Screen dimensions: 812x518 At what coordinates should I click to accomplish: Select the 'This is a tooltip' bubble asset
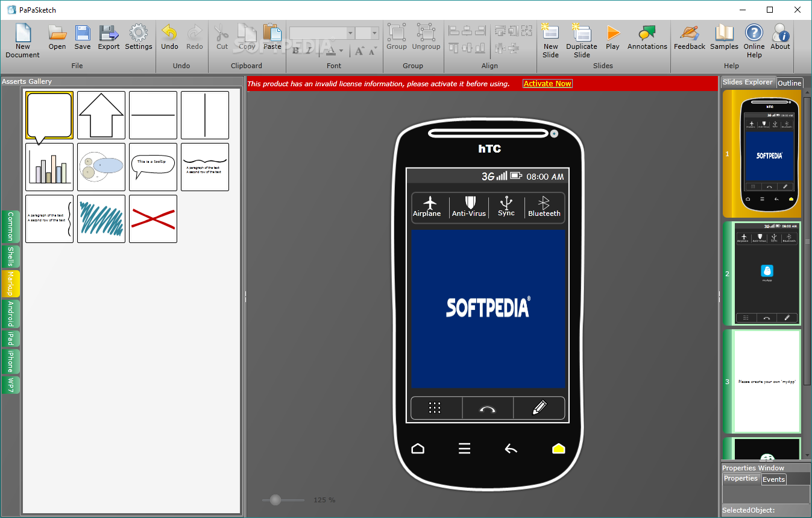pos(153,167)
